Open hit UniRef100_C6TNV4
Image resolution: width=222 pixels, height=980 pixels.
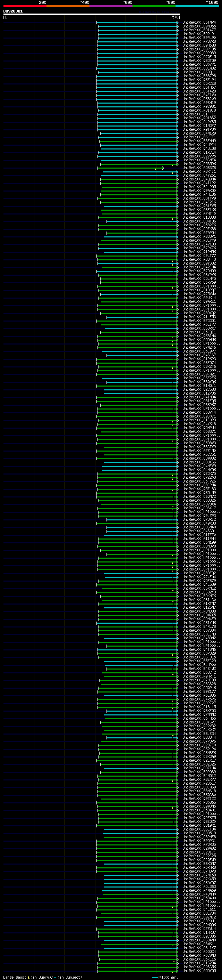[x=199, y=23]
